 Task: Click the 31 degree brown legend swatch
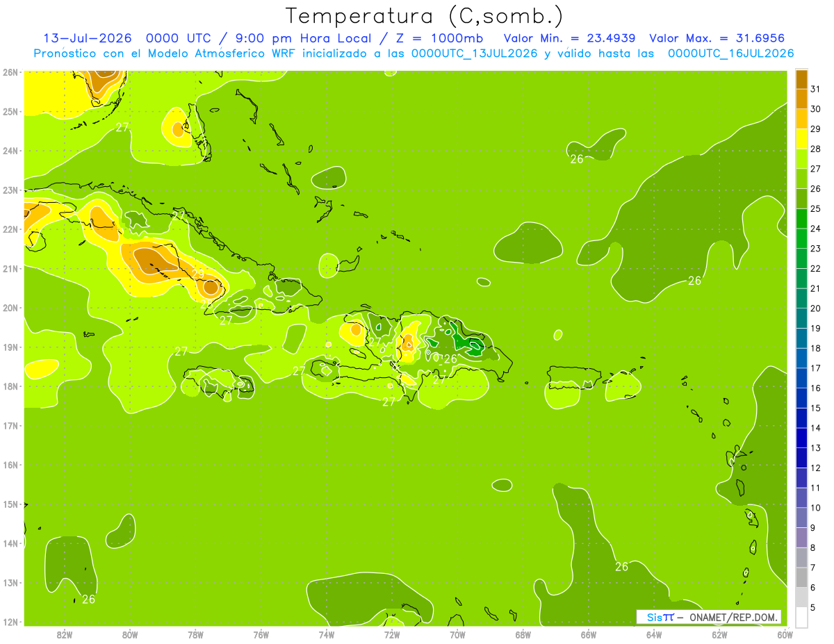801,79
